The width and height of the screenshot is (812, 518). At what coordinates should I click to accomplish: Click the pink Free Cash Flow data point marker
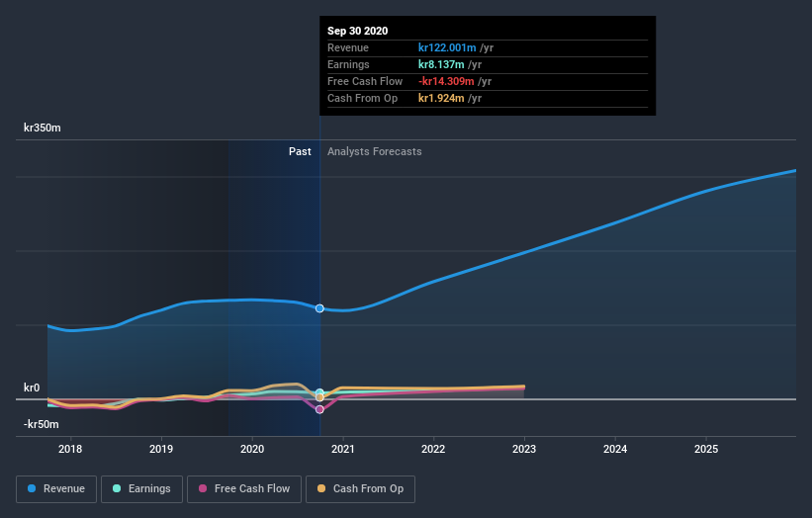point(319,409)
